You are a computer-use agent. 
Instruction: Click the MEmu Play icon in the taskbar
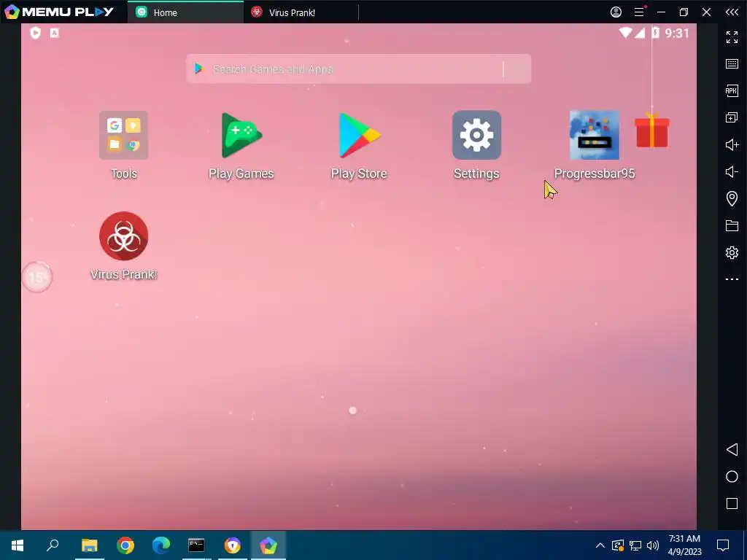tap(268, 545)
